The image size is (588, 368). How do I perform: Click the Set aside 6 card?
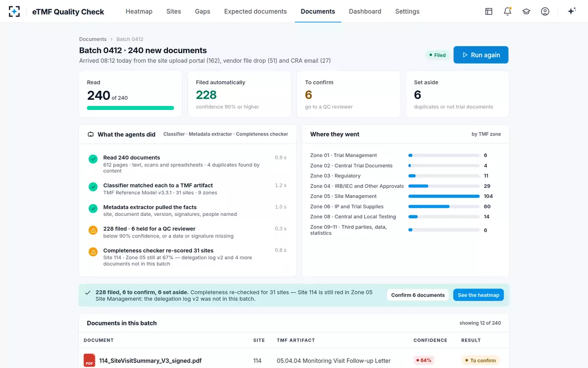click(x=457, y=94)
